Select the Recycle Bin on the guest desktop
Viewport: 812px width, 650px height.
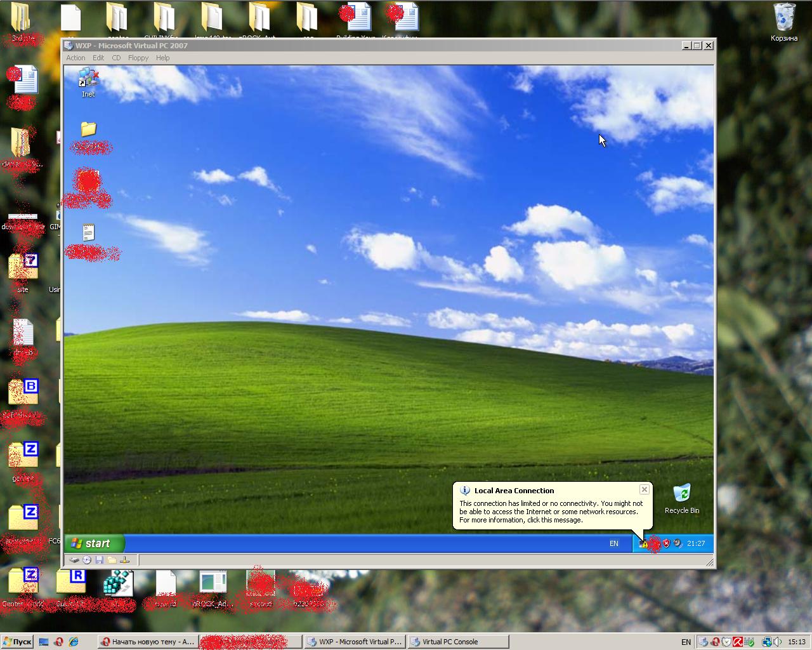pyautogui.click(x=682, y=499)
